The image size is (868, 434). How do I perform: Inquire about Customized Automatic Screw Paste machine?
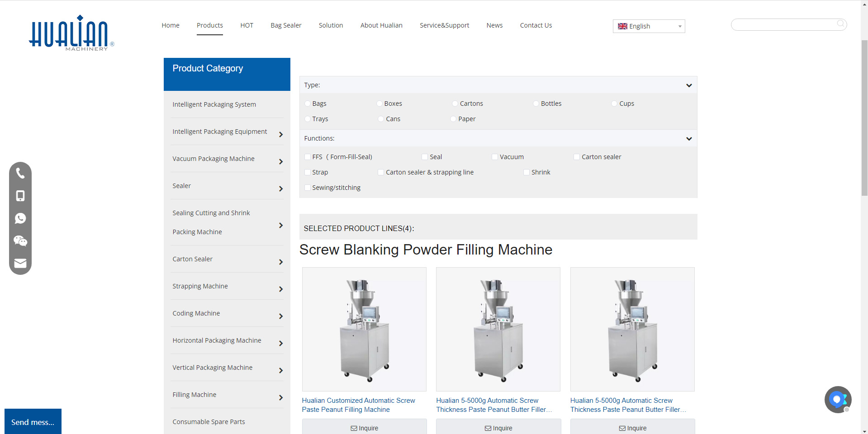[364, 427]
